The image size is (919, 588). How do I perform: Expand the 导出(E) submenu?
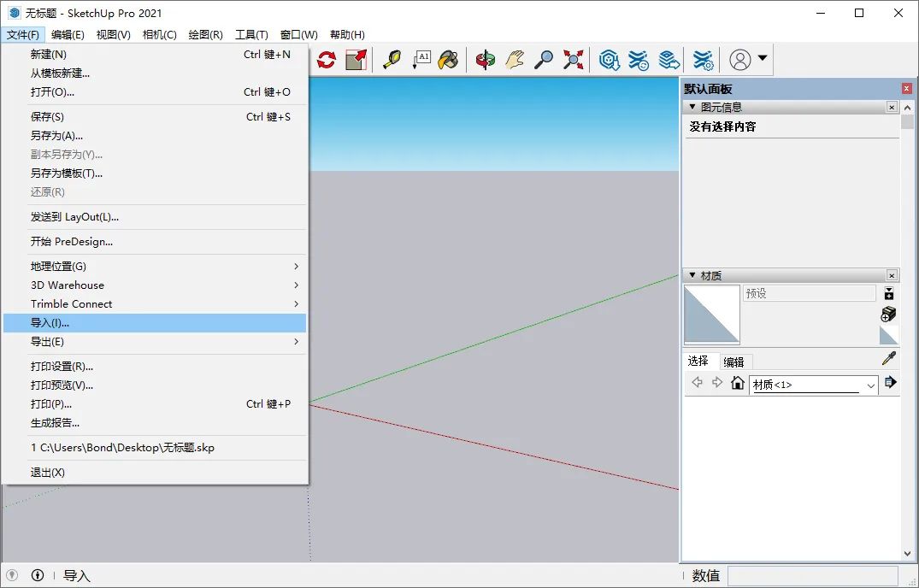(x=155, y=342)
